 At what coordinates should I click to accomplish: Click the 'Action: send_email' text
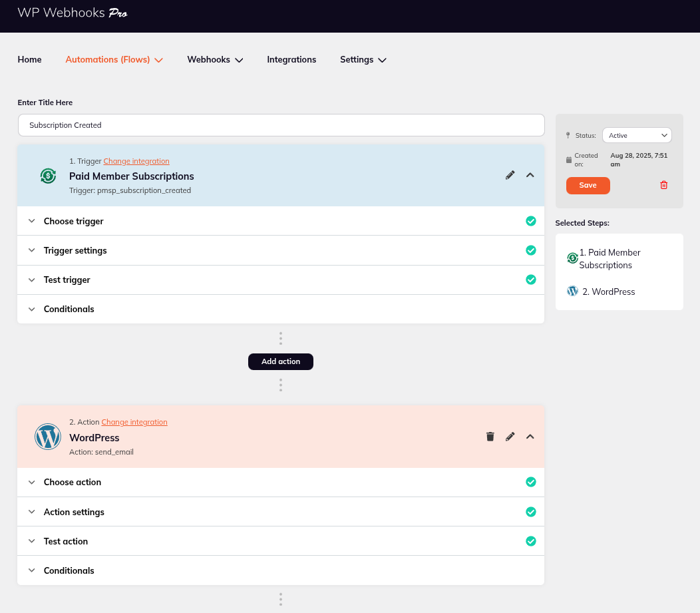[101, 452]
